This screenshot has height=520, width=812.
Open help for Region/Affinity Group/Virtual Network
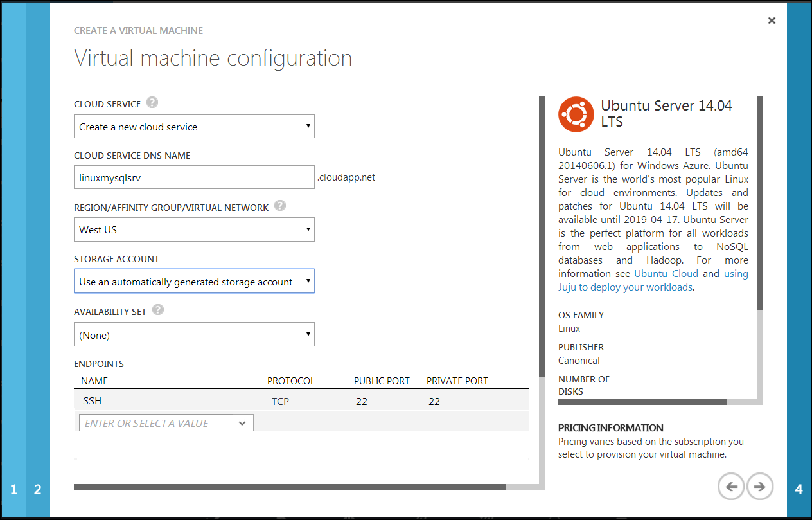pos(280,206)
